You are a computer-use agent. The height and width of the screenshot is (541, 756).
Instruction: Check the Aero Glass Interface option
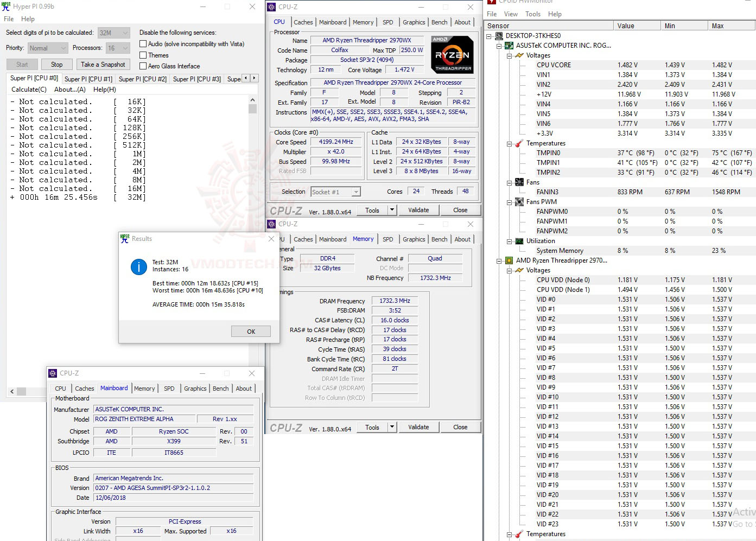(144, 66)
